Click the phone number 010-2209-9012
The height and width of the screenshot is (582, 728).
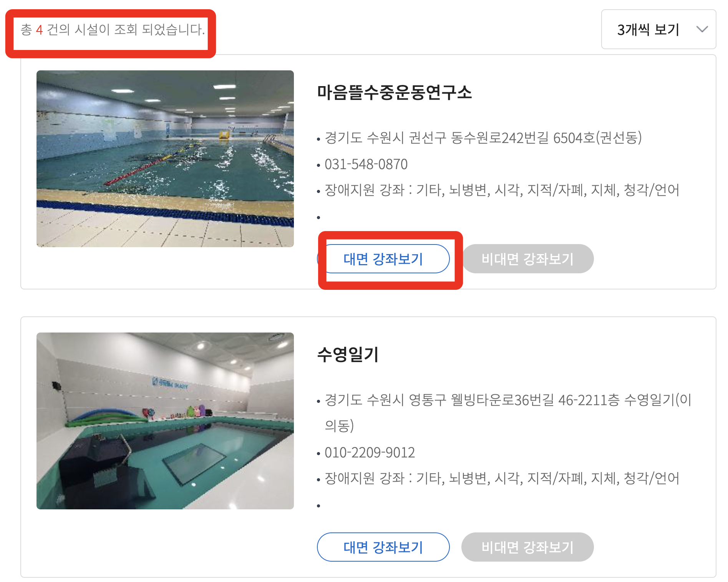(x=370, y=452)
